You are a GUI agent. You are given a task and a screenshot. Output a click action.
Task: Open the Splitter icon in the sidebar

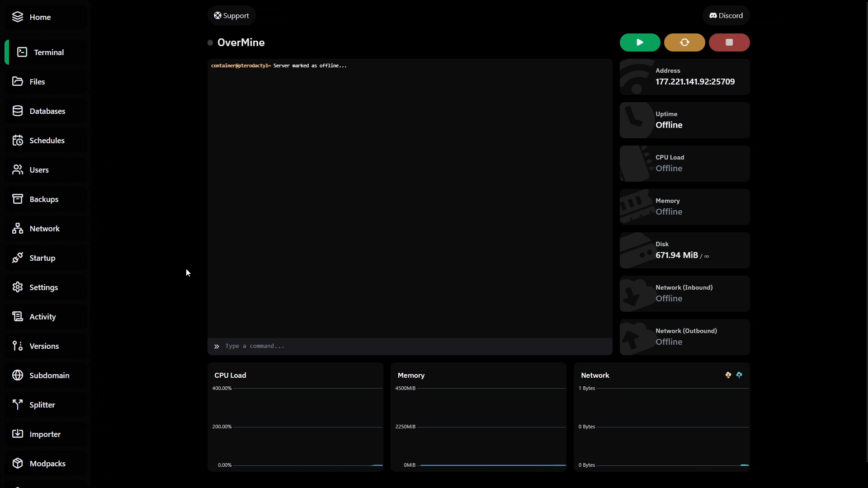coord(18,405)
